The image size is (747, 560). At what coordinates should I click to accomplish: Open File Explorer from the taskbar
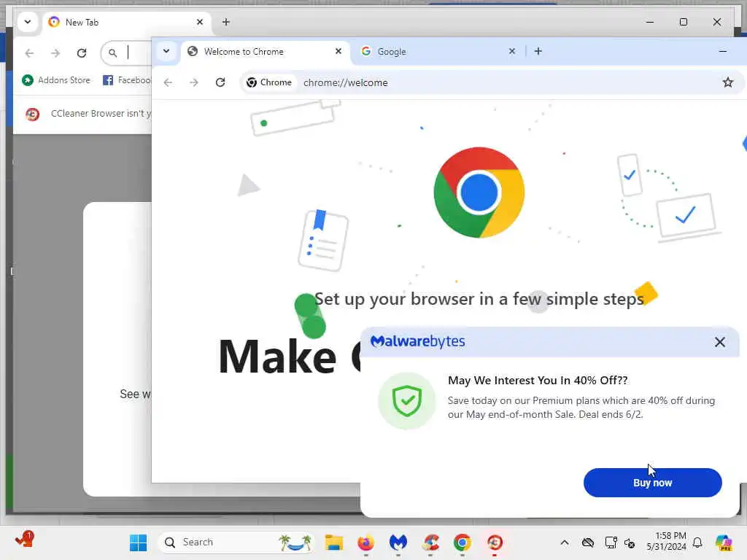(334, 542)
